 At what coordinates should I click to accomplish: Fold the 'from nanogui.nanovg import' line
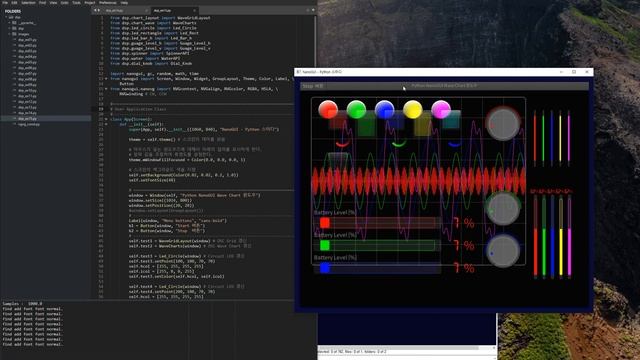point(106,89)
